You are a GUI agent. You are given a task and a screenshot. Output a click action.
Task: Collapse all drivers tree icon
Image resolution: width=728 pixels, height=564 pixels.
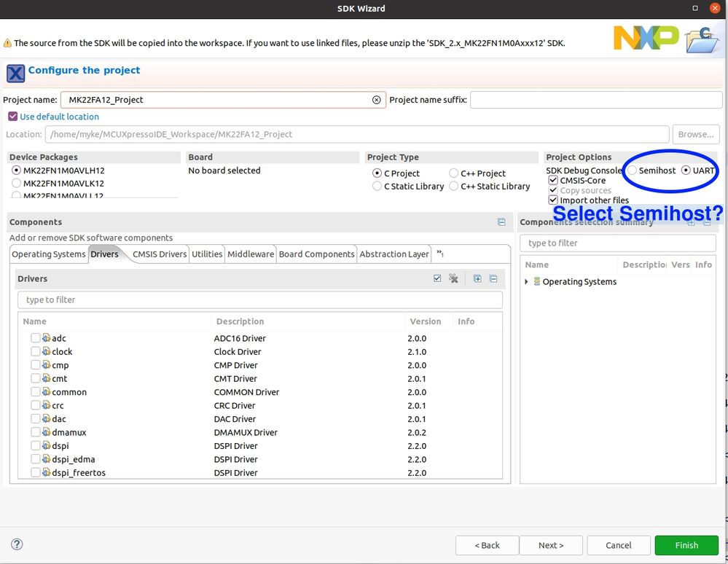tap(493, 278)
